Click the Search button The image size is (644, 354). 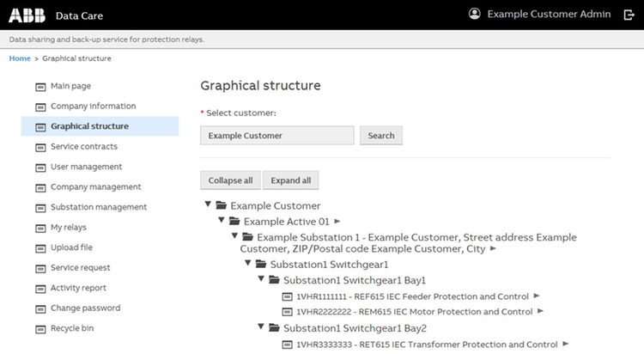(x=381, y=135)
